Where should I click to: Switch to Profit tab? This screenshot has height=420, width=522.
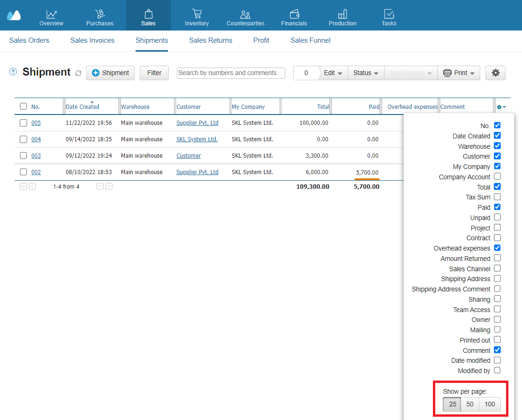[261, 40]
